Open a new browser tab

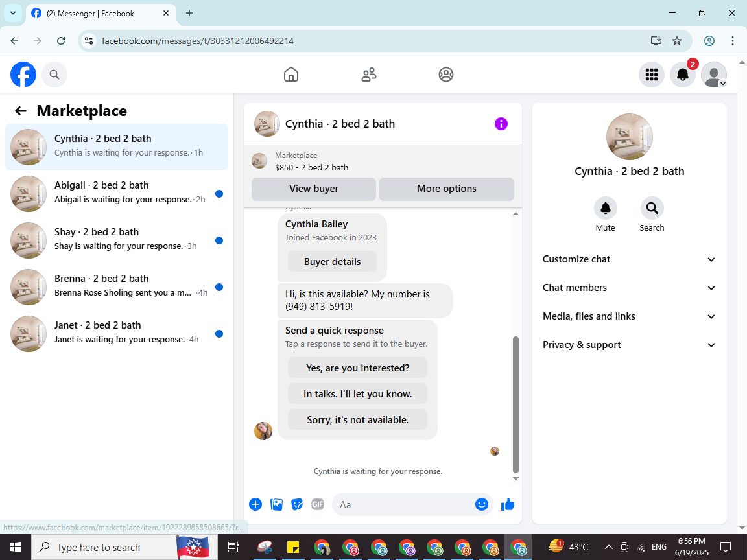click(x=189, y=14)
